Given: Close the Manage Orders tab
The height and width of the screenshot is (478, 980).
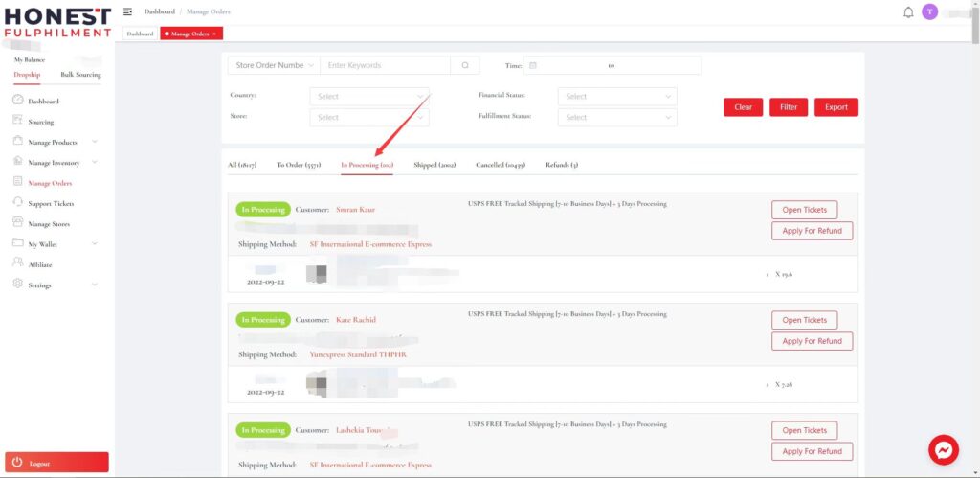Looking at the screenshot, I should tap(215, 34).
